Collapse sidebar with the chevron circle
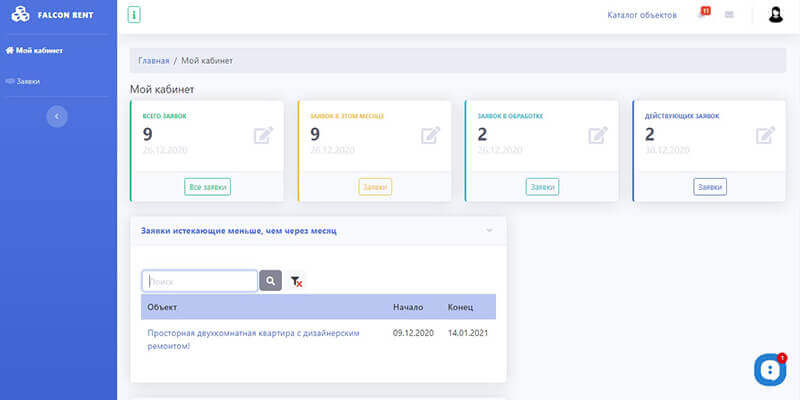Screen dimensions: 800x400 click(x=57, y=116)
